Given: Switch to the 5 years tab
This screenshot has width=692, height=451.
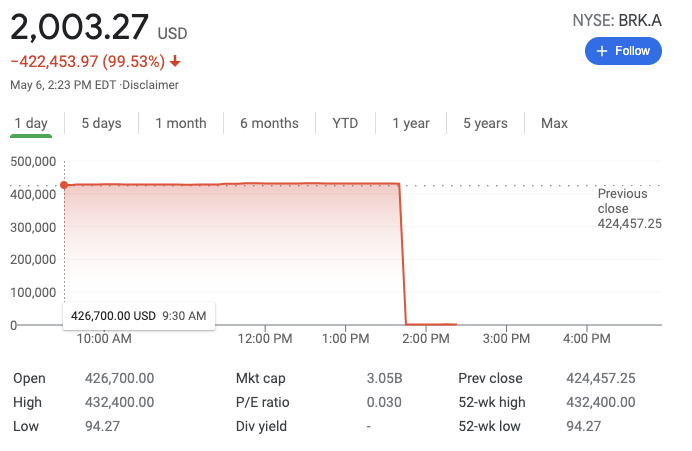Looking at the screenshot, I should [485, 123].
